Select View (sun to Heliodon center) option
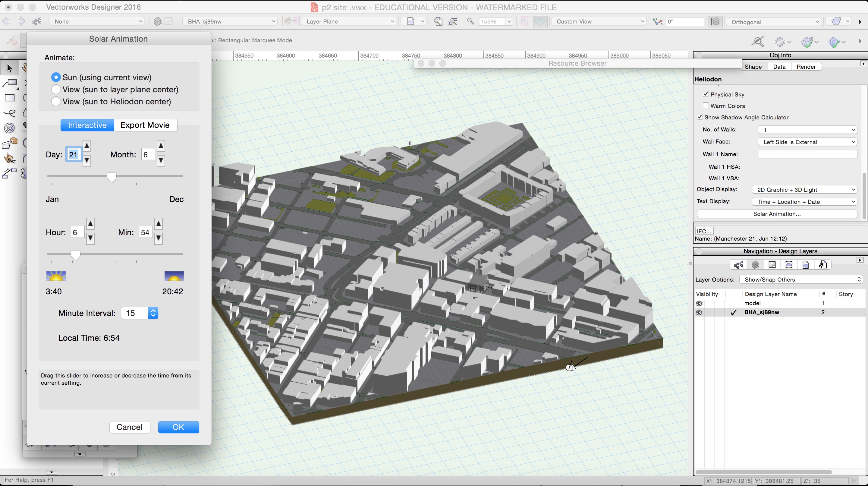The height and width of the screenshot is (486, 868). (55, 101)
